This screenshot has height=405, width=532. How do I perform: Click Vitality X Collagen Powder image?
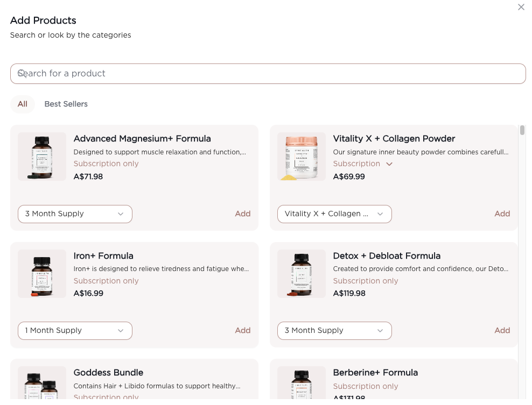302,157
